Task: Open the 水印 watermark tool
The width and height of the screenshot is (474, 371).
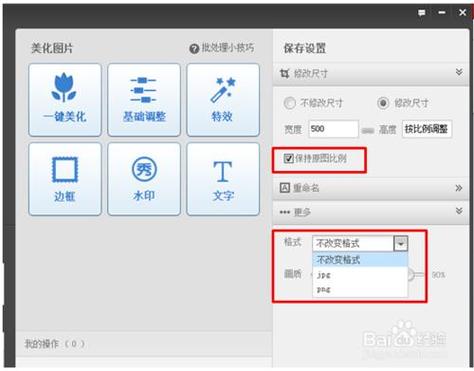Action: point(144,179)
